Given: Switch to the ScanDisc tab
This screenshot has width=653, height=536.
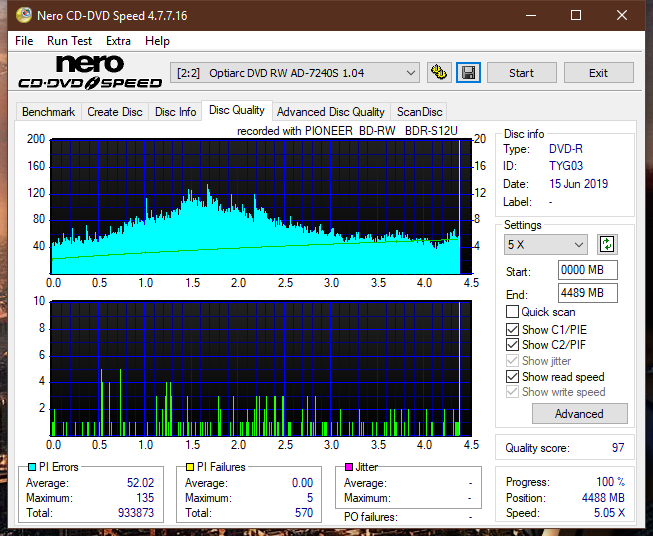Looking at the screenshot, I should click(x=419, y=112).
